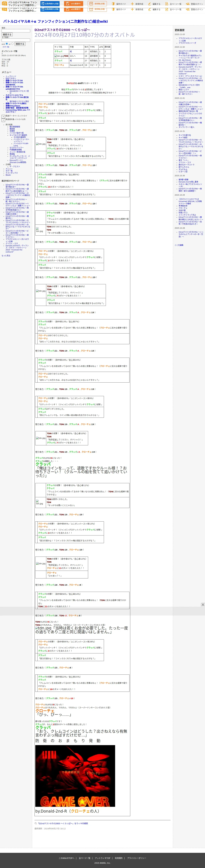This screenshot has width=205, height=868.
Task: Open 雑談室 board link
Action: [x=12, y=129]
